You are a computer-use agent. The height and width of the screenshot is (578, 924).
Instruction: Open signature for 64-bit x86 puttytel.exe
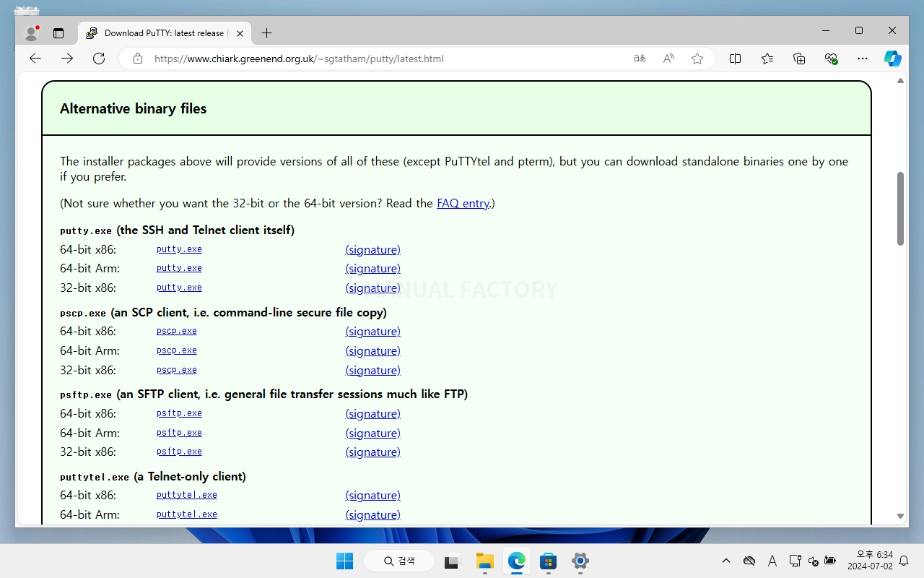click(372, 495)
